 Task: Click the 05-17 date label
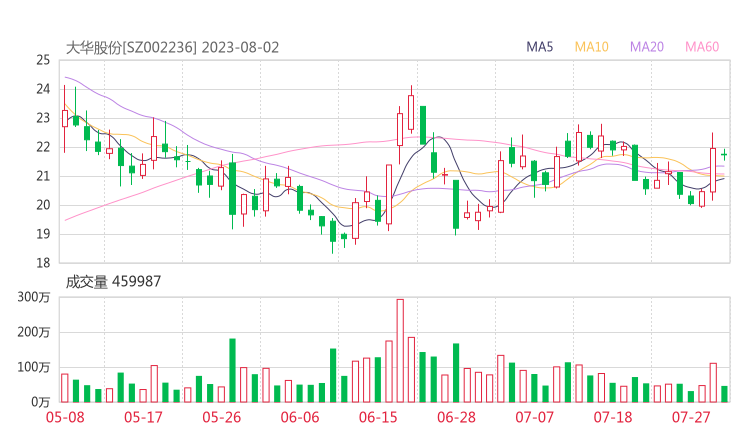(x=143, y=417)
